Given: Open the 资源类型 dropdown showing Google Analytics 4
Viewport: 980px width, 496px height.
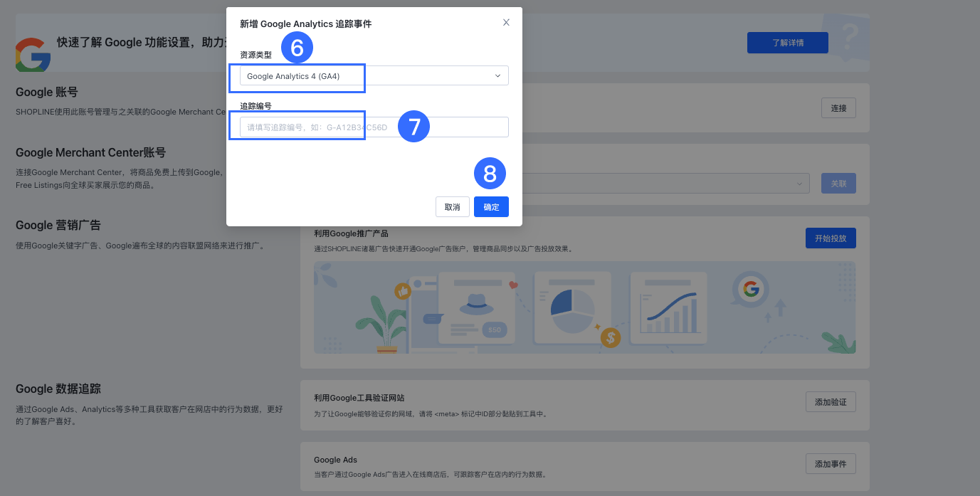Looking at the screenshot, I should [x=374, y=75].
